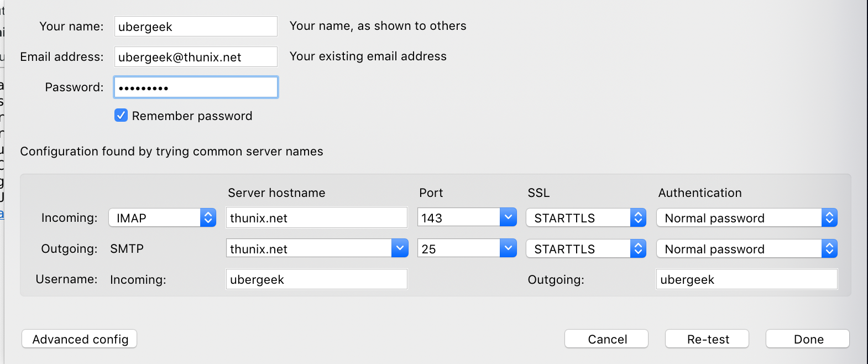Open incoming Authentication Normal password dropdown
Viewport: 868px width, 364px height.
pos(746,218)
